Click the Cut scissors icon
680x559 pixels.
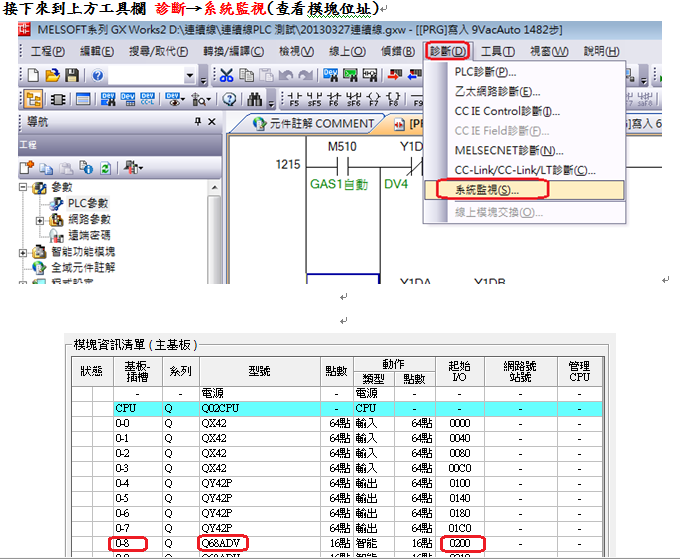pyautogui.click(x=226, y=76)
